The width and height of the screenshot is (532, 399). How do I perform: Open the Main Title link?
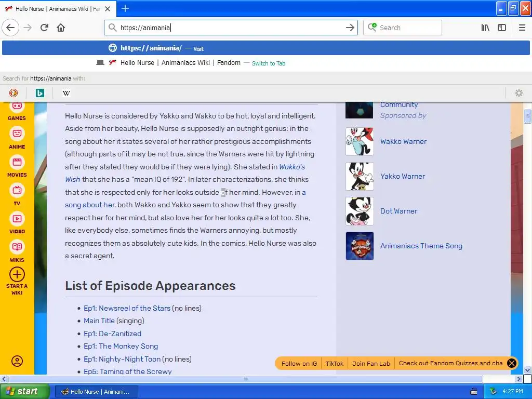coord(99,321)
